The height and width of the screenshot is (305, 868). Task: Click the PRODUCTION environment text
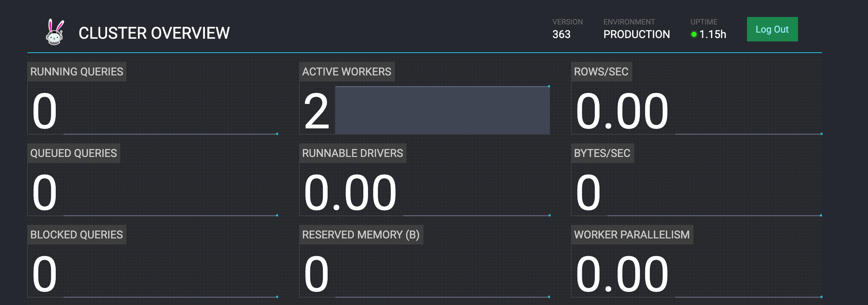point(636,34)
